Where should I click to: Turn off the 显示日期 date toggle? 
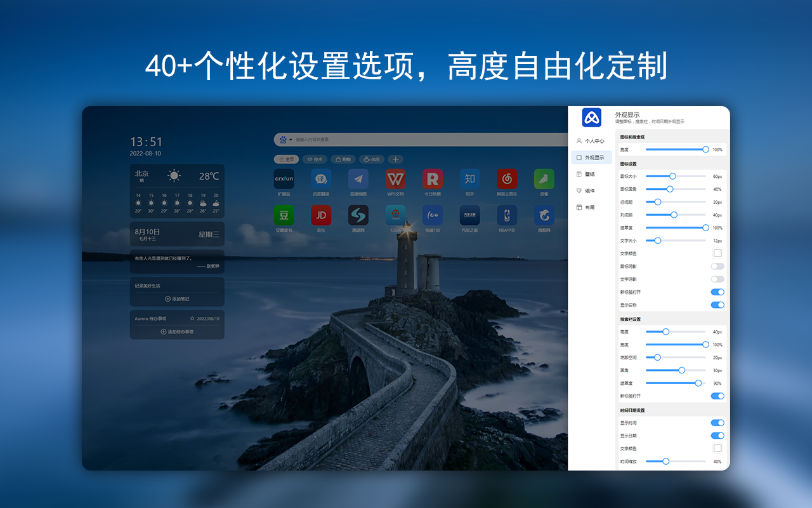717,436
